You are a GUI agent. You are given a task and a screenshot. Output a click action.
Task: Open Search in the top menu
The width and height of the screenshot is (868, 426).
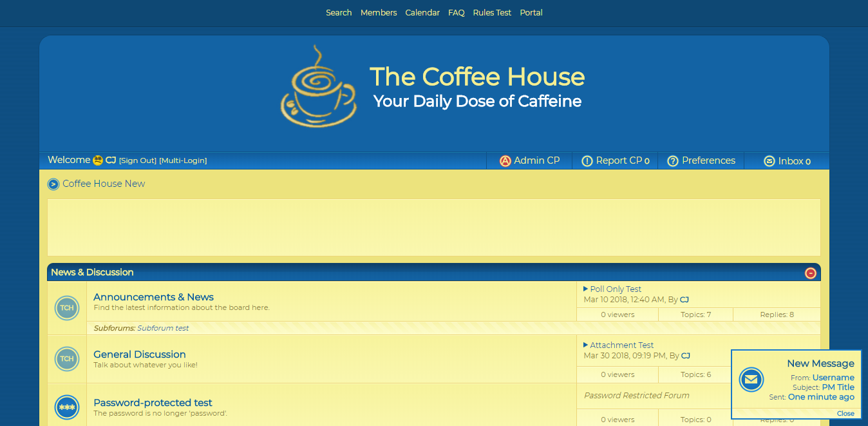[x=339, y=13]
